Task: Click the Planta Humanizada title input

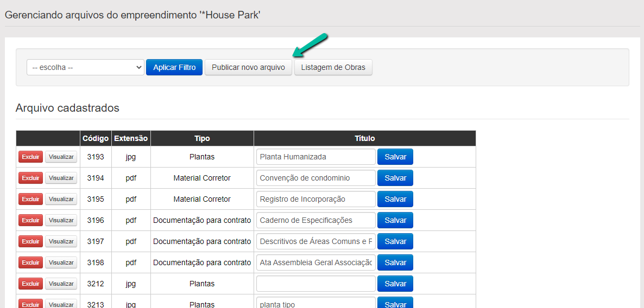Action: coord(316,157)
